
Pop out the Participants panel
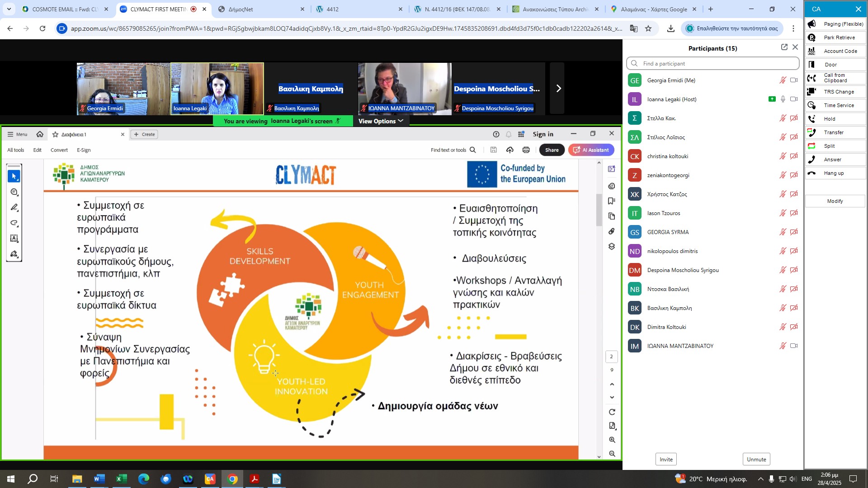[784, 47]
